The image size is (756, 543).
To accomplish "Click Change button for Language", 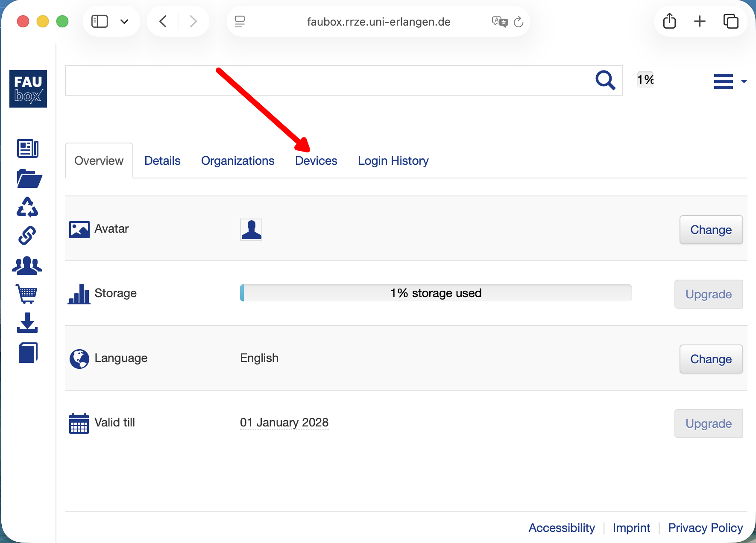I will point(711,359).
